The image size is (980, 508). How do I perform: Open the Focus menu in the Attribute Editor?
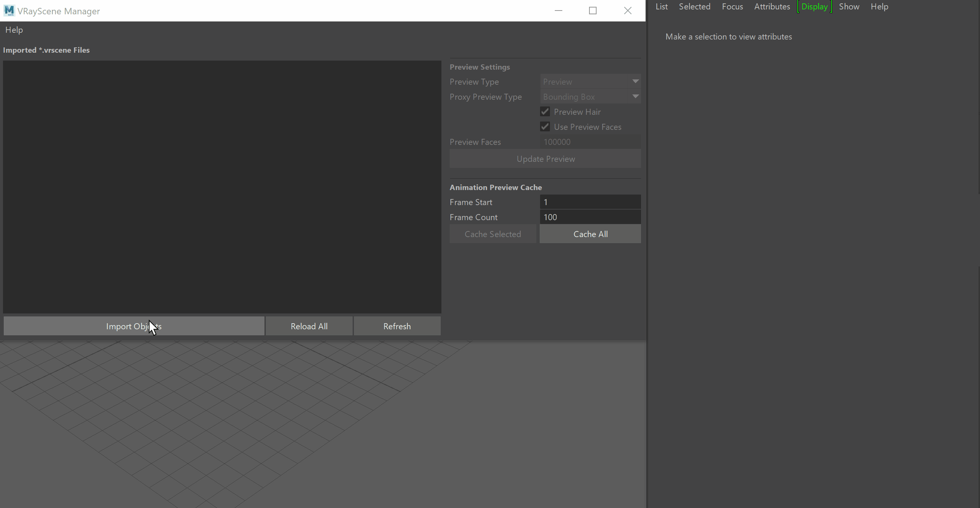click(732, 6)
